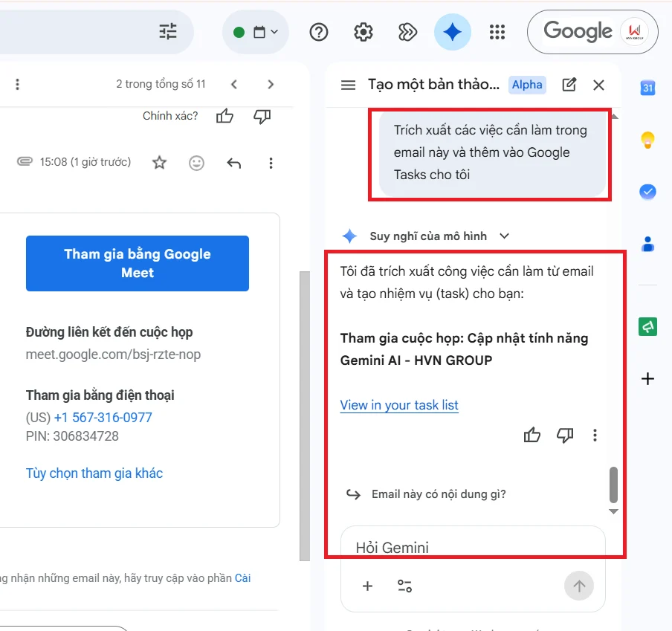Image resolution: width=672 pixels, height=631 pixels.
Task: Open View in your task list link
Action: pos(399,405)
